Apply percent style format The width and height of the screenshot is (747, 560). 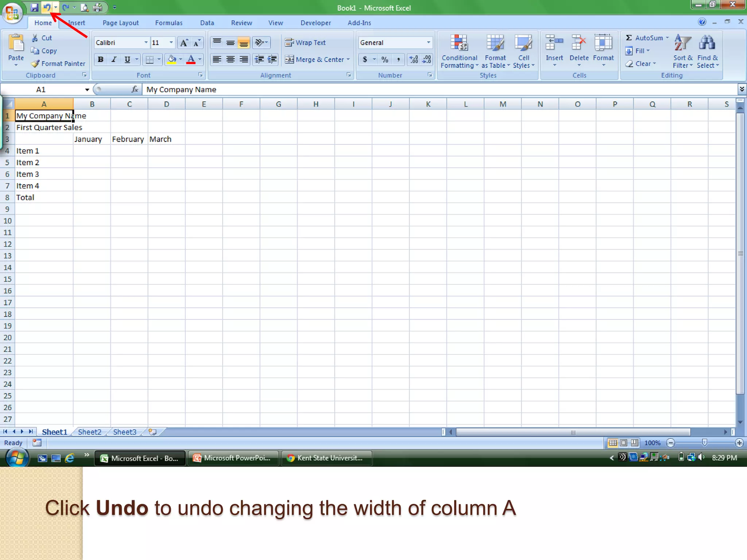(385, 59)
